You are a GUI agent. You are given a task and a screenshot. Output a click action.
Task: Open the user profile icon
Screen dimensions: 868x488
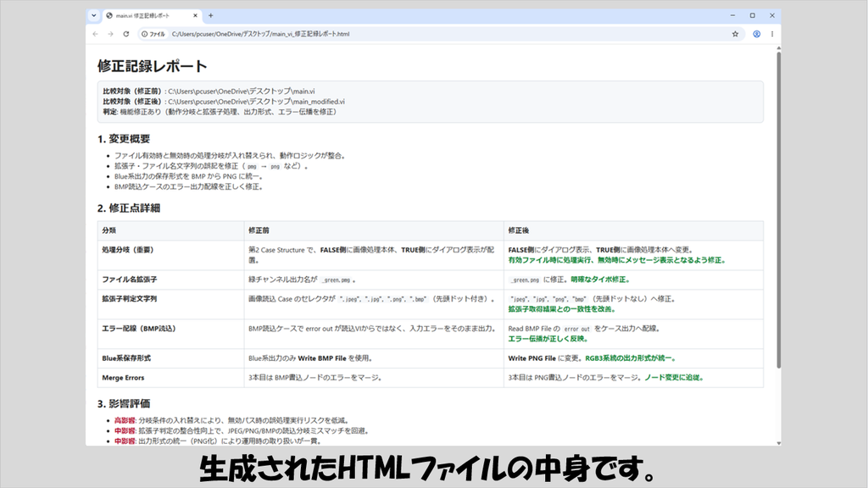click(756, 34)
